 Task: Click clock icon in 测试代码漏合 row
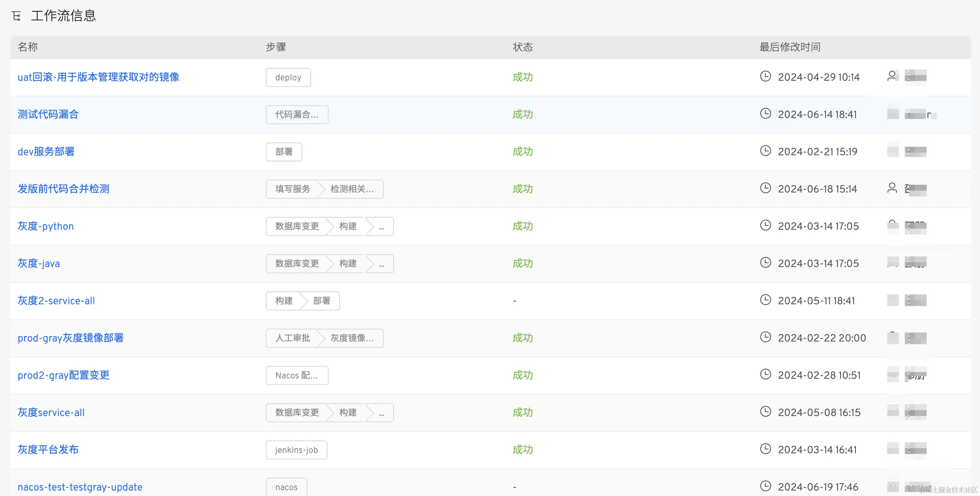click(x=765, y=114)
